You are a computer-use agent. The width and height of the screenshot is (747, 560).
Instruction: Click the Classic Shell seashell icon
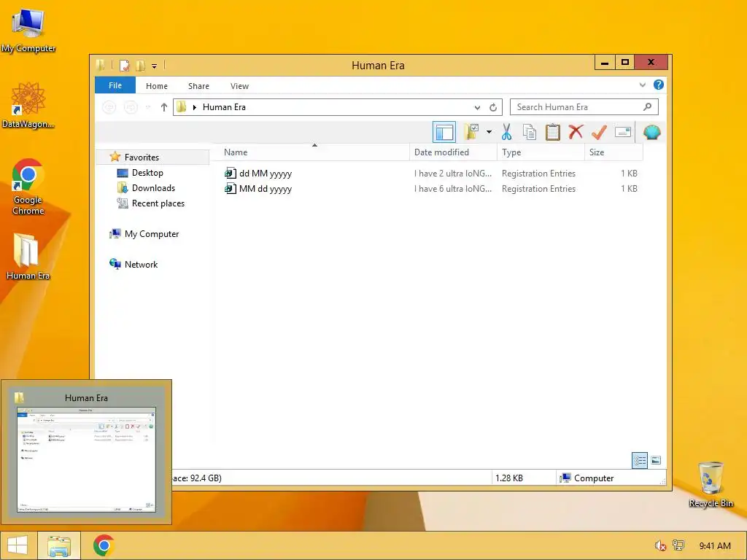(651, 132)
